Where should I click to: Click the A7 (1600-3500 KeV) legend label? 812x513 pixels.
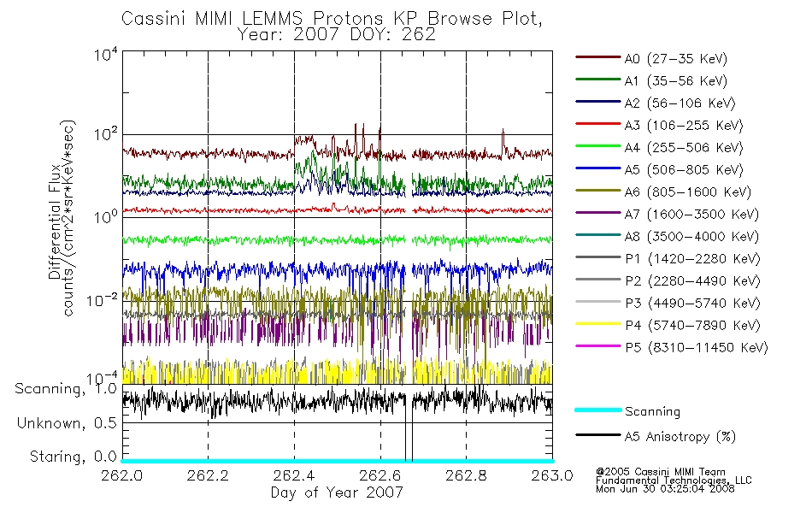coord(691,215)
